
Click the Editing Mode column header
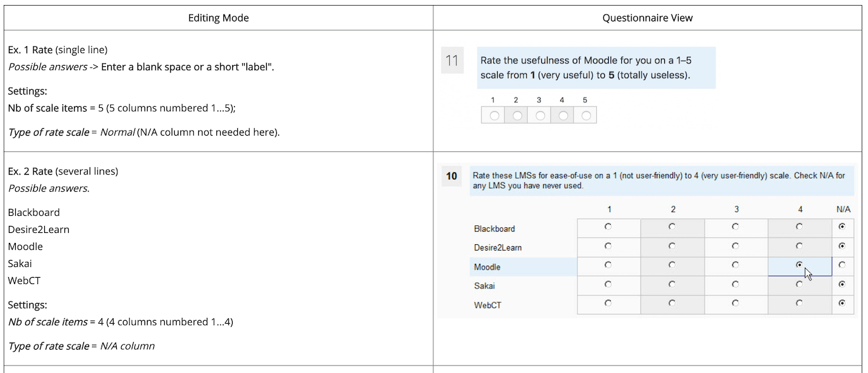click(218, 18)
